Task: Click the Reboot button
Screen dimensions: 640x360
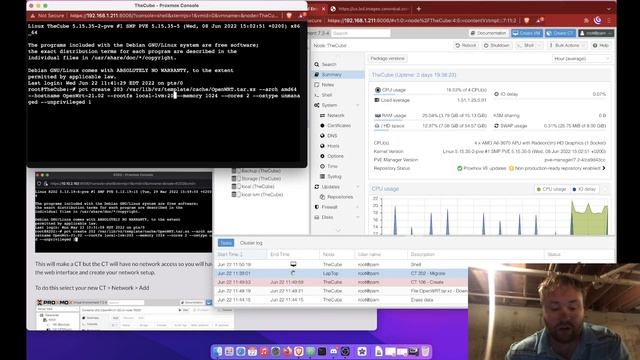Action: click(x=466, y=45)
